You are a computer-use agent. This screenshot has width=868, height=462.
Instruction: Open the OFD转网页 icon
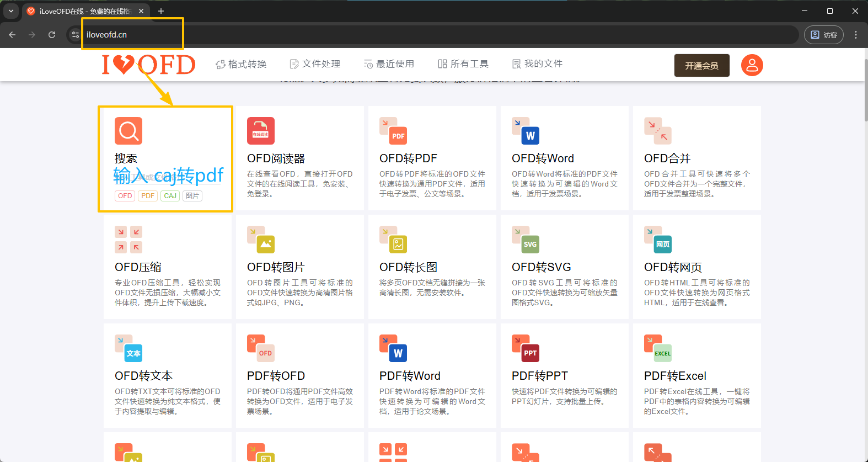point(658,240)
